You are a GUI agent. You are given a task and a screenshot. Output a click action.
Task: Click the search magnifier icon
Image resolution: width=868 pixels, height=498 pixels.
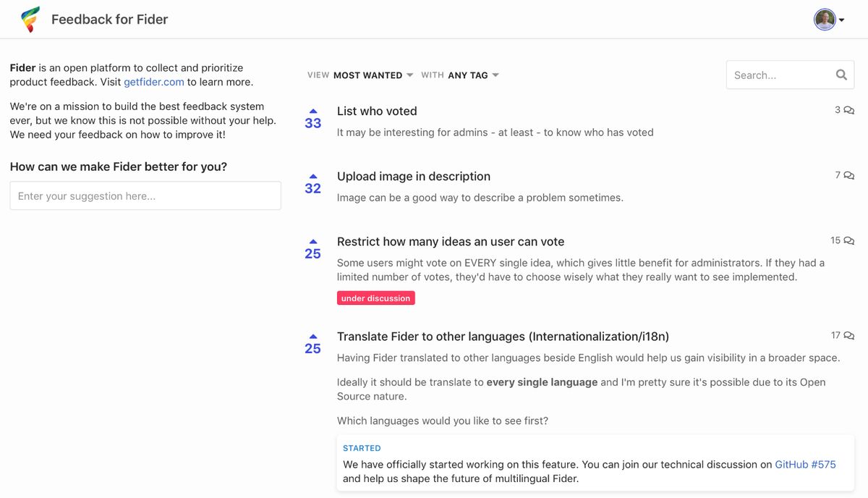point(841,74)
